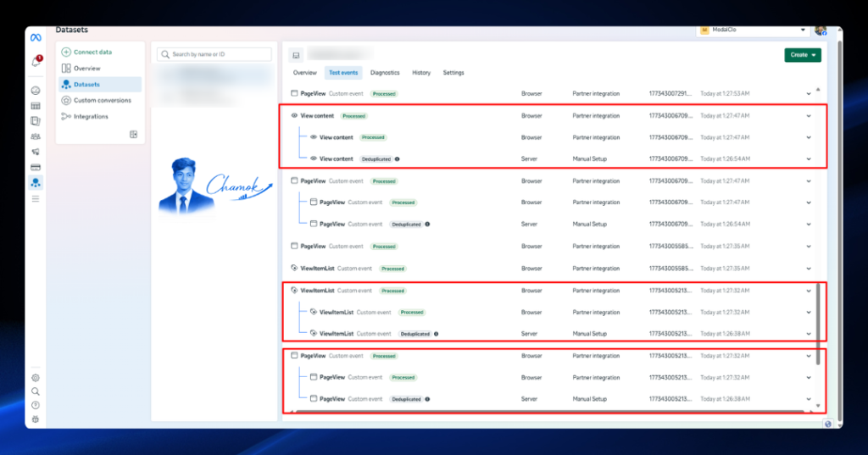The height and width of the screenshot is (455, 868).
Task: Click the Meta logo icon
Action: 36,37
